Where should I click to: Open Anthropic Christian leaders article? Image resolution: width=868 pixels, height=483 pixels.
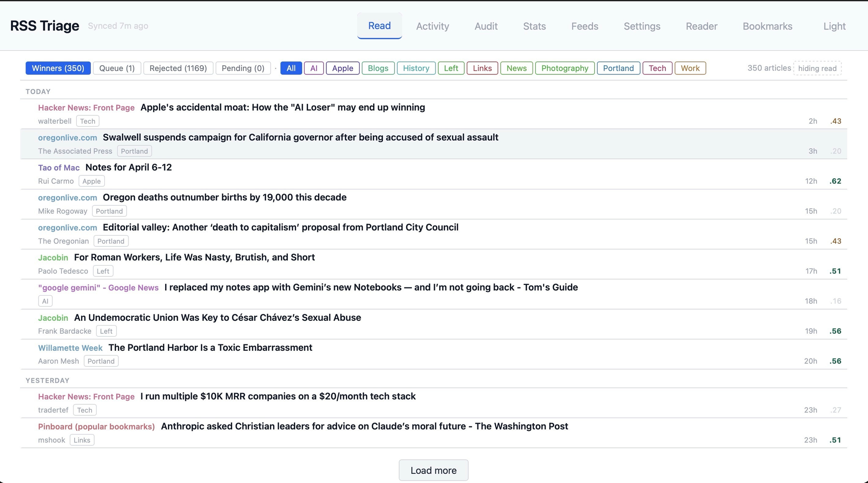coord(364,426)
